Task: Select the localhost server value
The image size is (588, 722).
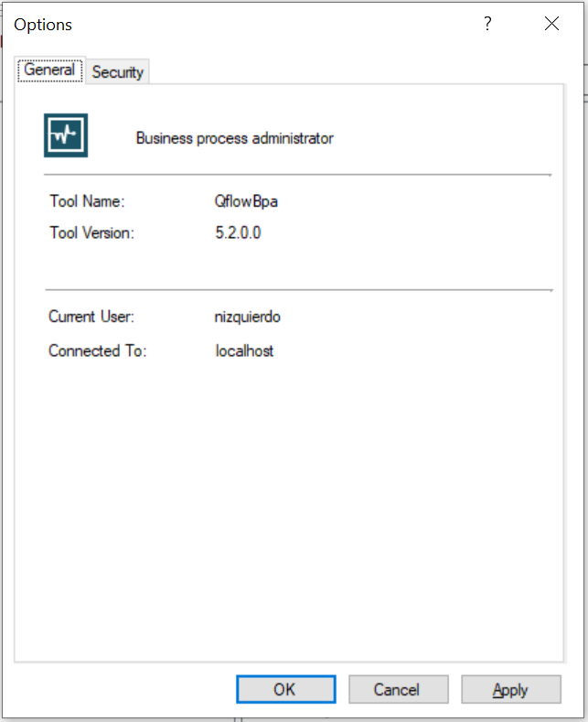Action: (x=244, y=350)
